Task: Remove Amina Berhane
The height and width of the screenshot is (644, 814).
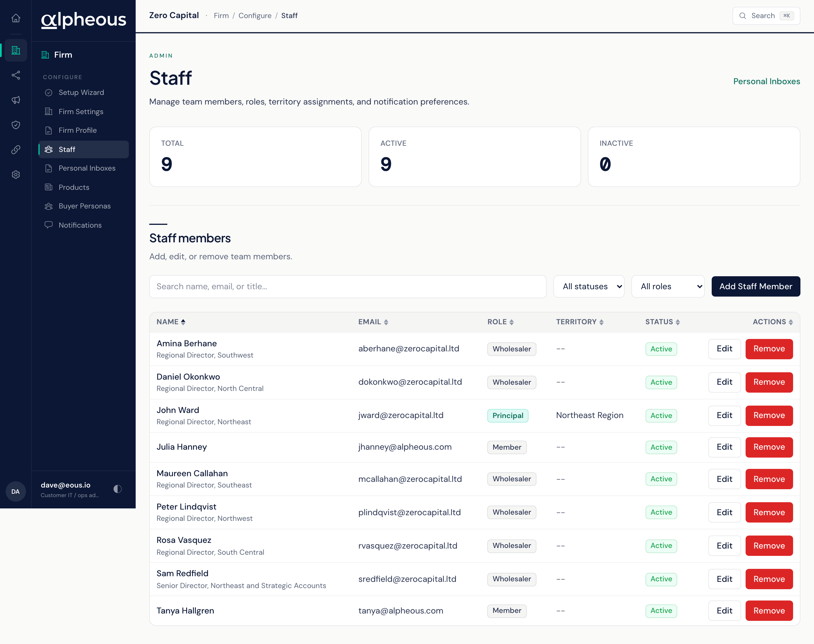Action: click(769, 349)
